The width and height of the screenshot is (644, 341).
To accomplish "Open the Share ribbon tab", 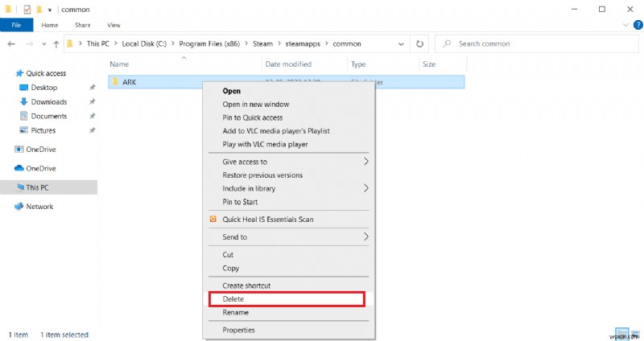I will click(x=83, y=25).
